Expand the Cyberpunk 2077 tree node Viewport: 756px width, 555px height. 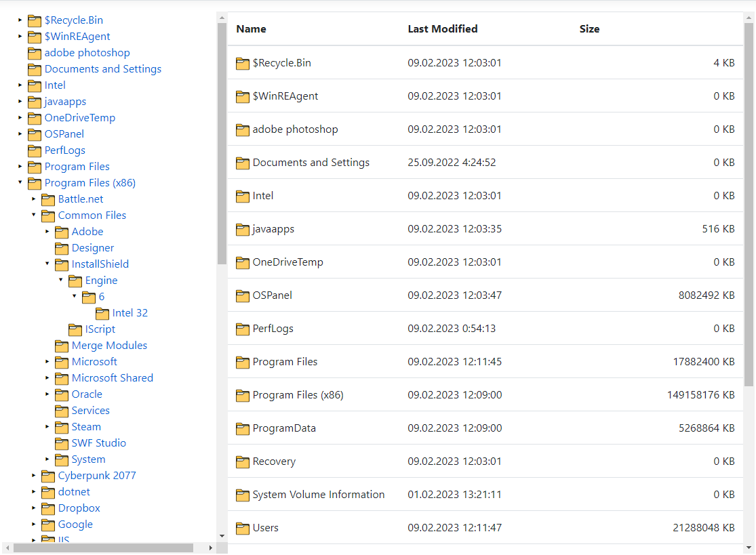click(x=35, y=476)
